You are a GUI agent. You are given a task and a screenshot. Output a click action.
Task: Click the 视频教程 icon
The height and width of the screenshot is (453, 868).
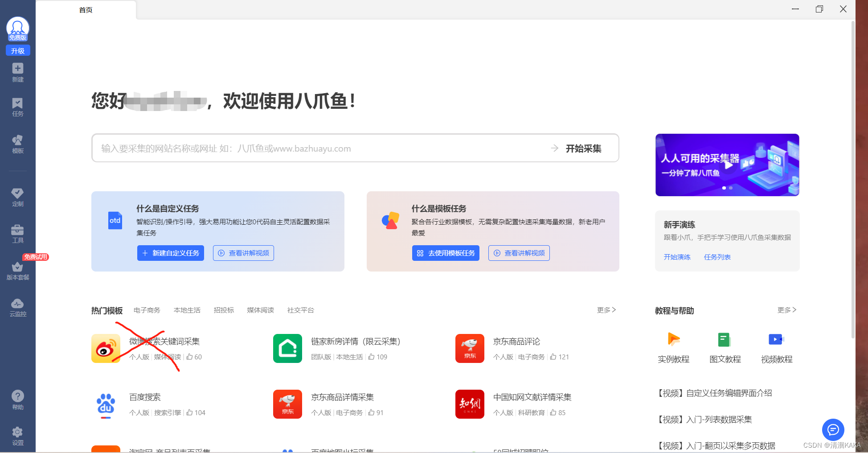coord(776,340)
